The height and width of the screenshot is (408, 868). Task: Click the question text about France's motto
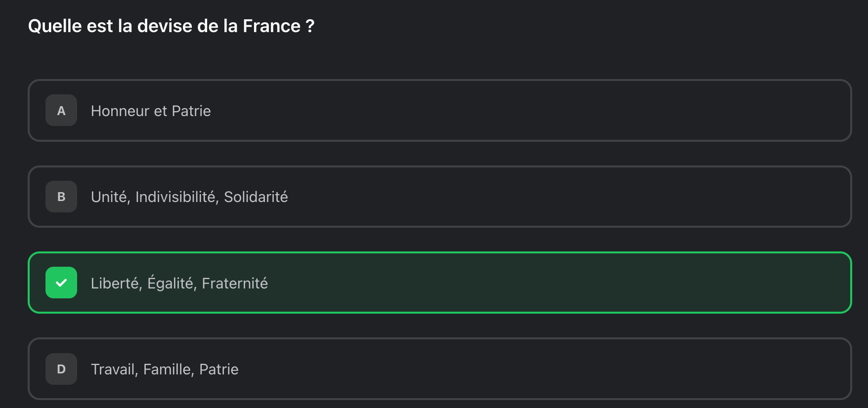(171, 26)
